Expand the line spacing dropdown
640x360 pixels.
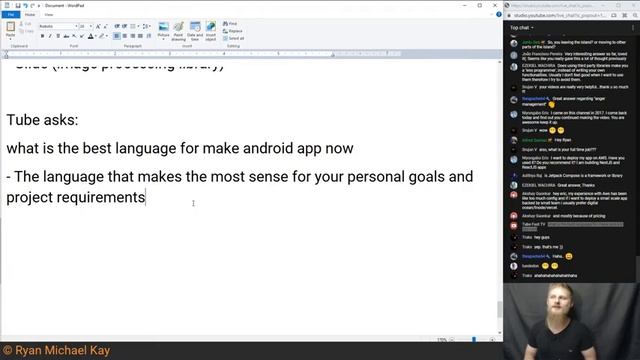point(150,26)
